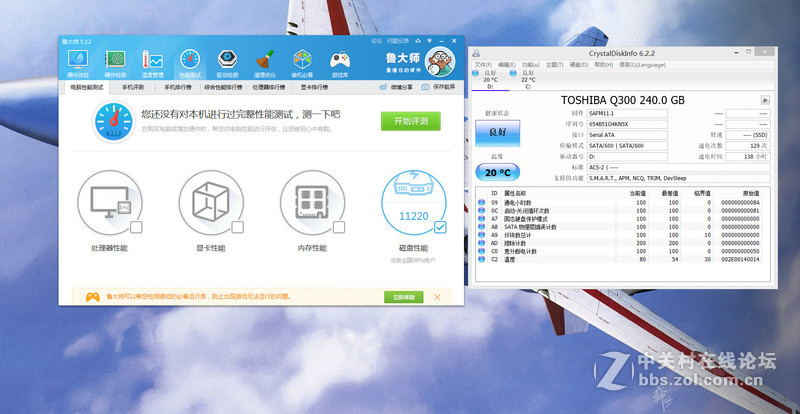Open the 主题(T) menu in CrystalDiskInfo
Screen dimensions: 800x414
(554, 65)
